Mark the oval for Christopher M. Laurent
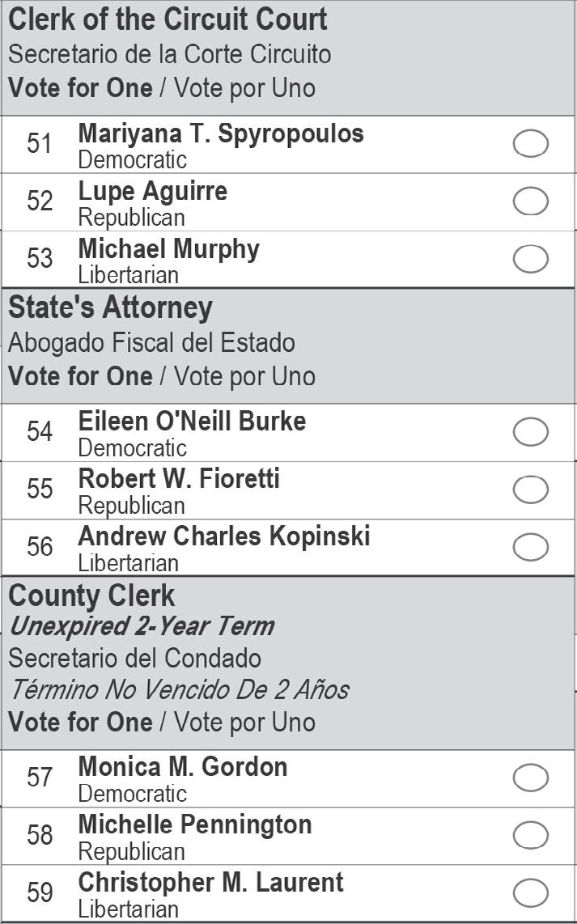Image resolution: width=577 pixels, height=924 pixels. [530, 893]
